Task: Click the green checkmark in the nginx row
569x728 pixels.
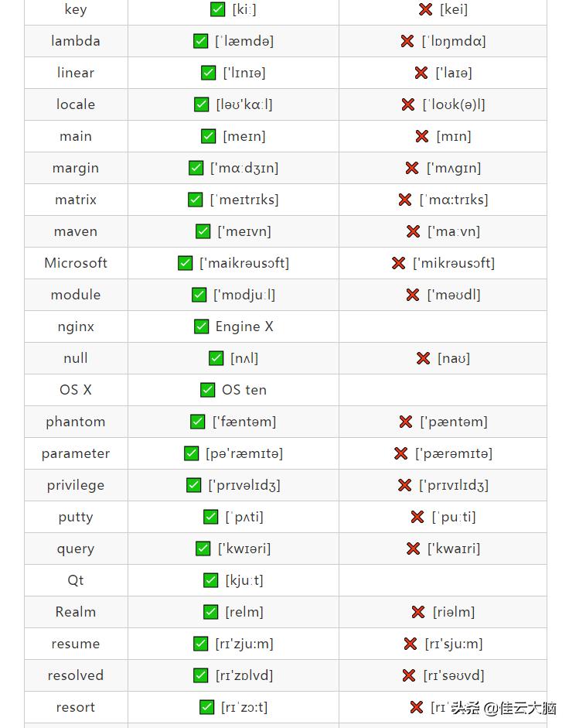Action: (x=202, y=326)
